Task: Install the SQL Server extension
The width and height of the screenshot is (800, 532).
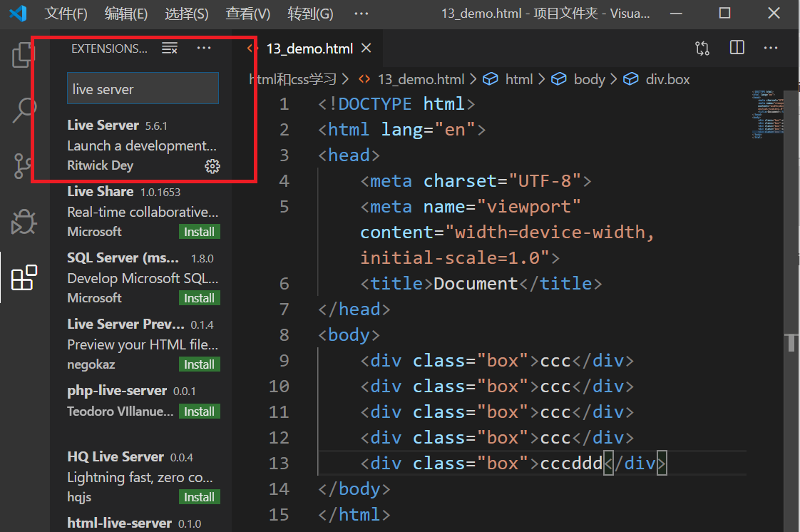Action: point(199,297)
